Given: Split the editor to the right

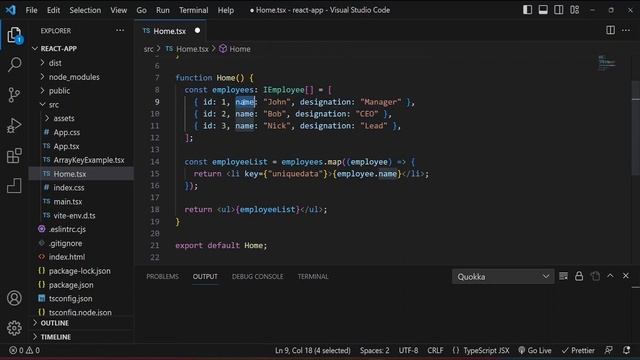Looking at the screenshot, I should point(610,30).
